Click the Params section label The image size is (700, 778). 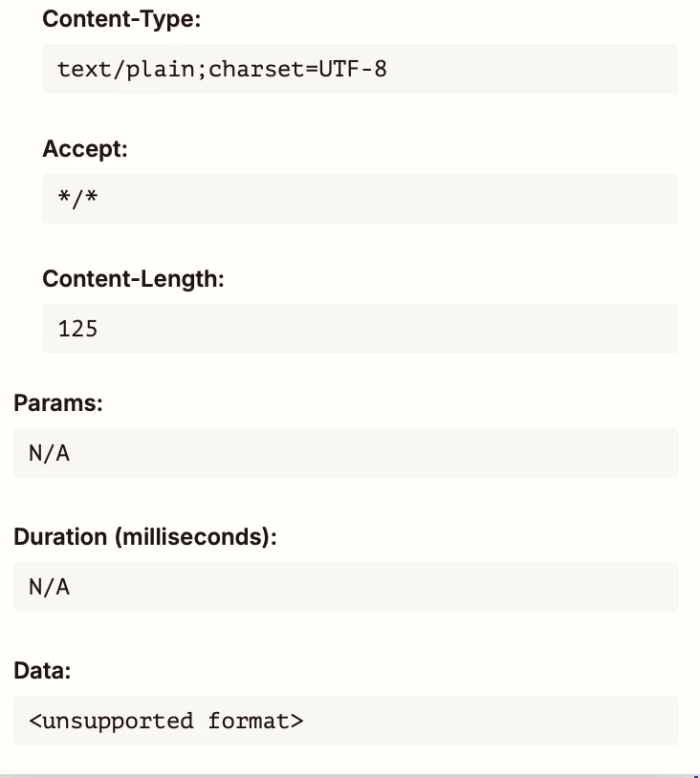click(x=58, y=403)
